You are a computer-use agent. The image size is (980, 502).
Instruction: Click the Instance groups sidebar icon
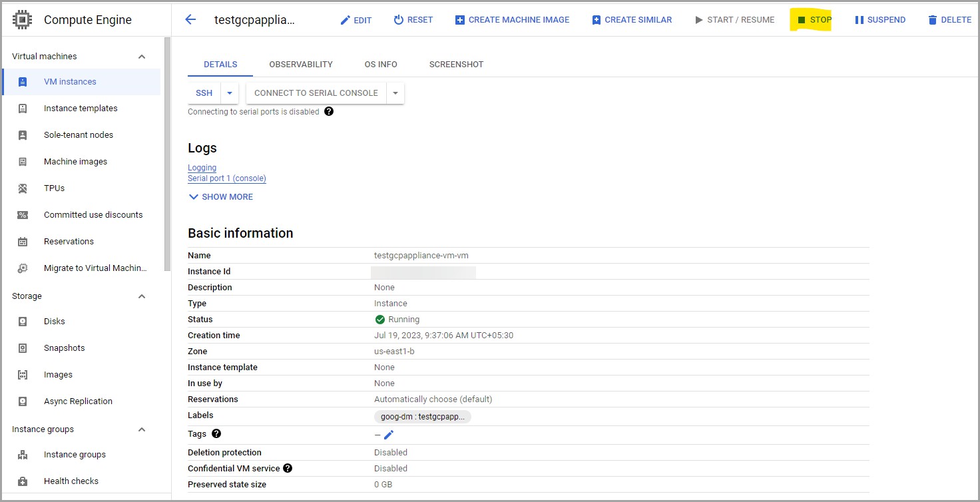[23, 455]
